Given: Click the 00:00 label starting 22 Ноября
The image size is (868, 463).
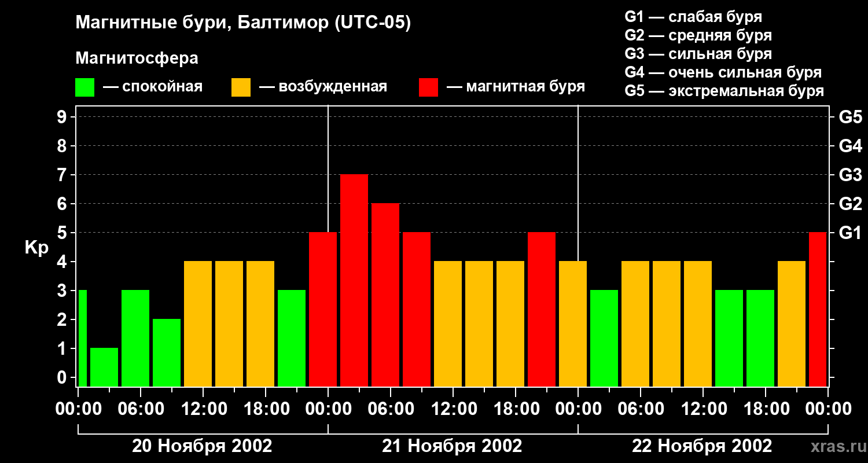Looking at the screenshot, I should pyautogui.click(x=578, y=409).
